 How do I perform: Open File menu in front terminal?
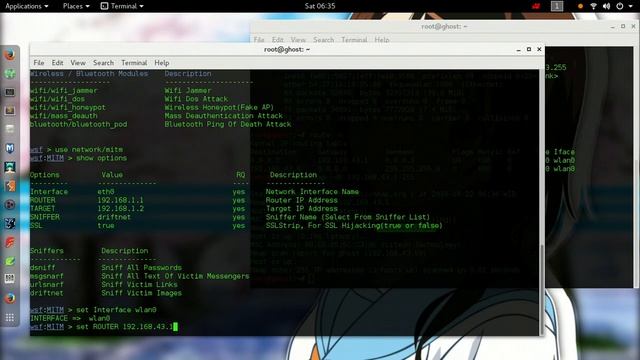pyautogui.click(x=39, y=63)
